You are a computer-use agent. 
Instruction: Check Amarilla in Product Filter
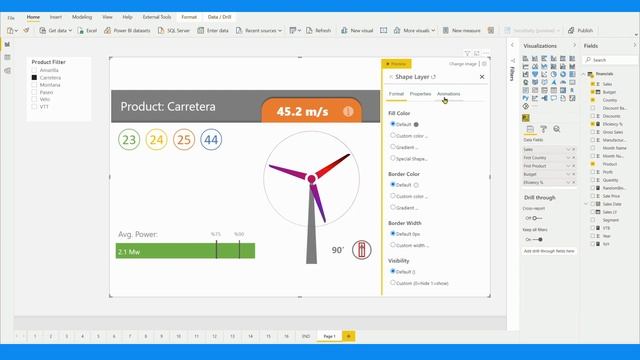34,70
